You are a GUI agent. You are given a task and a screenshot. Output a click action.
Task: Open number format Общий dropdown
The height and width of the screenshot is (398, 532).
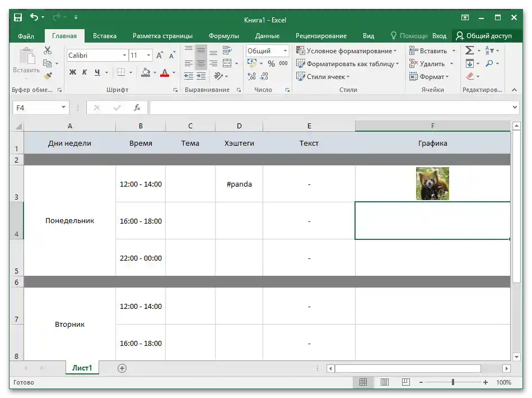286,51
